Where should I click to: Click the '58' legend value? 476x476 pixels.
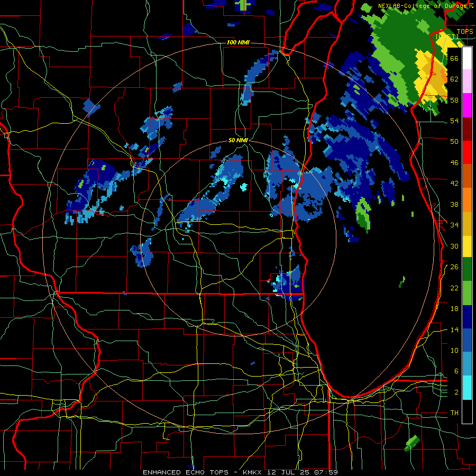pos(454,100)
